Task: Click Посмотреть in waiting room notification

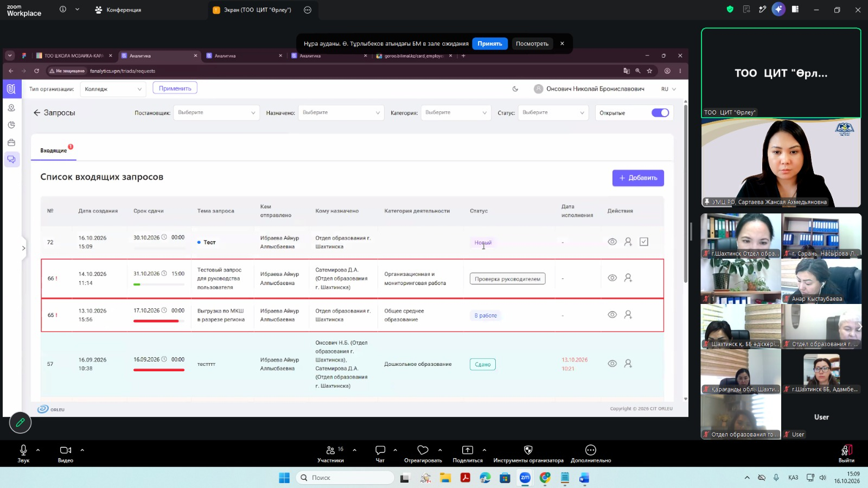Action: [532, 44]
